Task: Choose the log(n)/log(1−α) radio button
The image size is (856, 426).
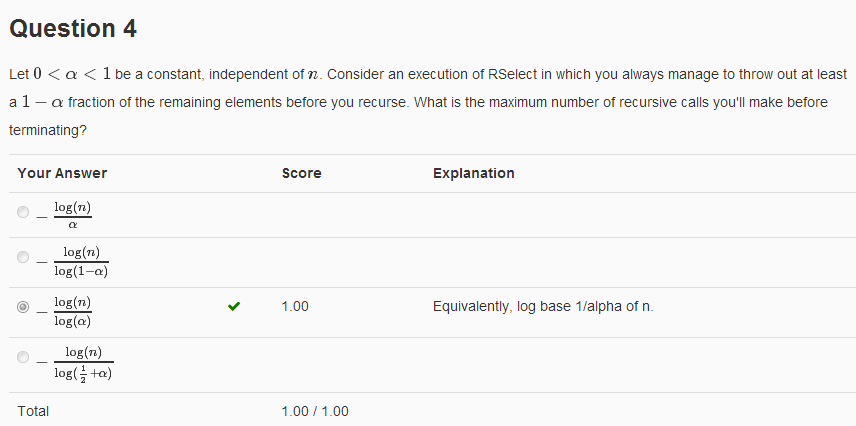Action: click(22, 257)
